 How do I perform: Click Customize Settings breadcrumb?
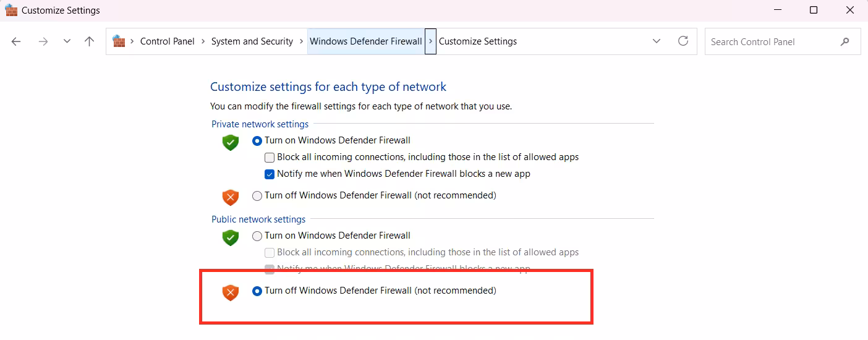pos(478,41)
